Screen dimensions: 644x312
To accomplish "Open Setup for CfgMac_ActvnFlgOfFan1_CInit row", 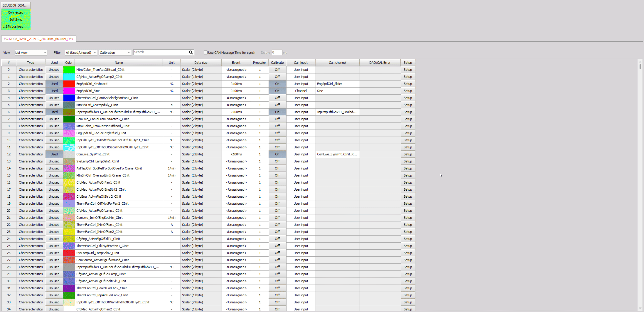I will coord(408,183).
